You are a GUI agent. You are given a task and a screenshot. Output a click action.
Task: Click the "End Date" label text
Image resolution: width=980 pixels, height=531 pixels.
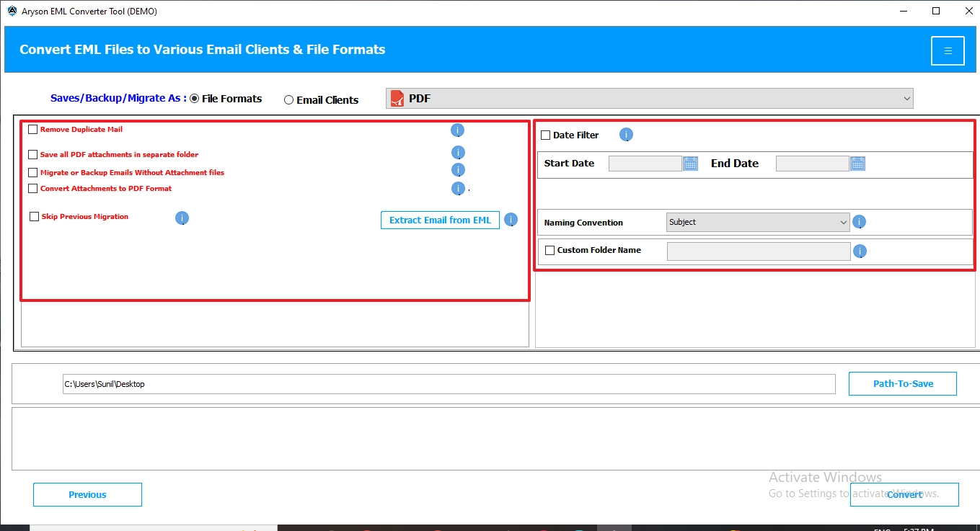[735, 164]
